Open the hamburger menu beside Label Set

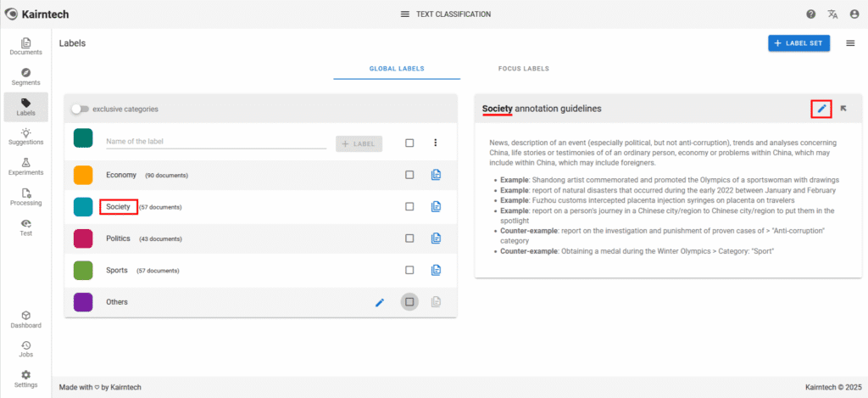(850, 43)
